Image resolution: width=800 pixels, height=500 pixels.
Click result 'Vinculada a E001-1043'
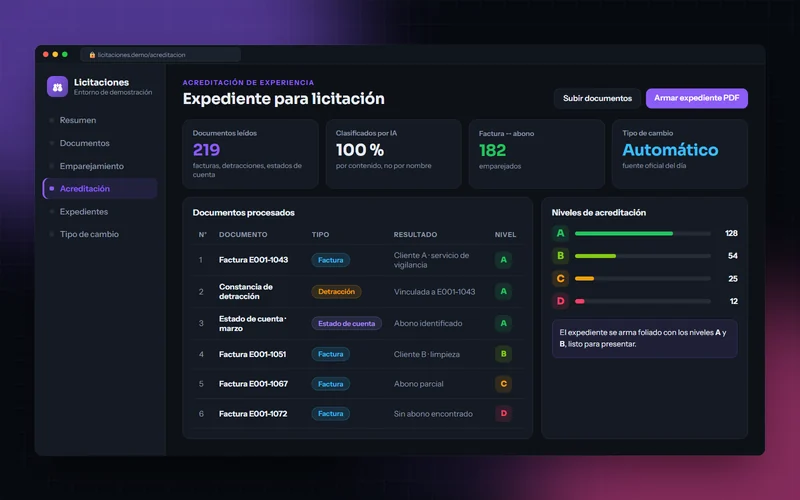[x=434, y=292]
